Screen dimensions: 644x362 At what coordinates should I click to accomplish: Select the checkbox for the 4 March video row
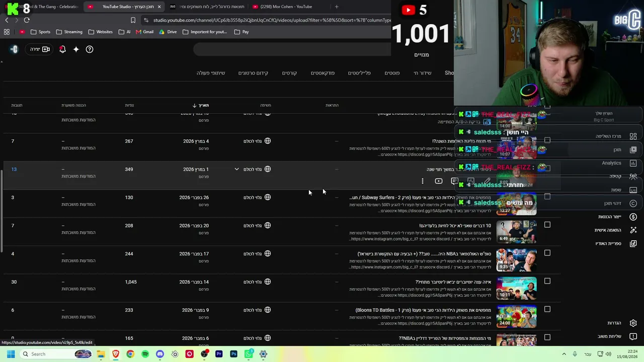547,140
